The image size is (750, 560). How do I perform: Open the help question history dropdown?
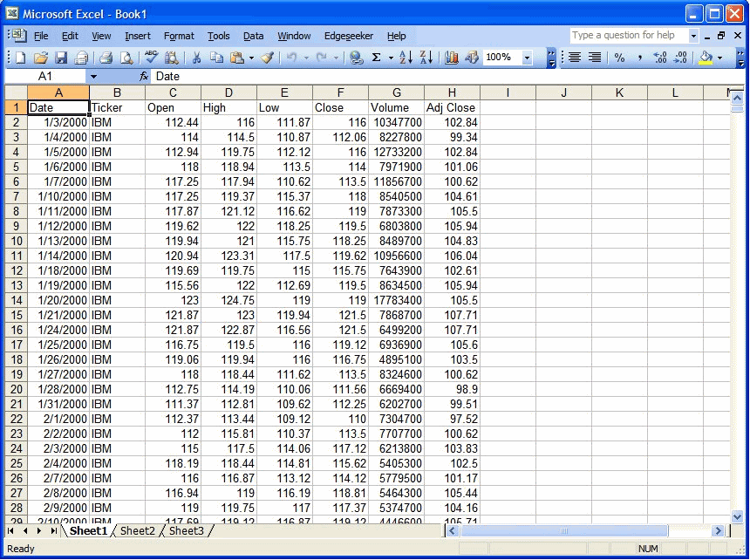click(x=693, y=36)
